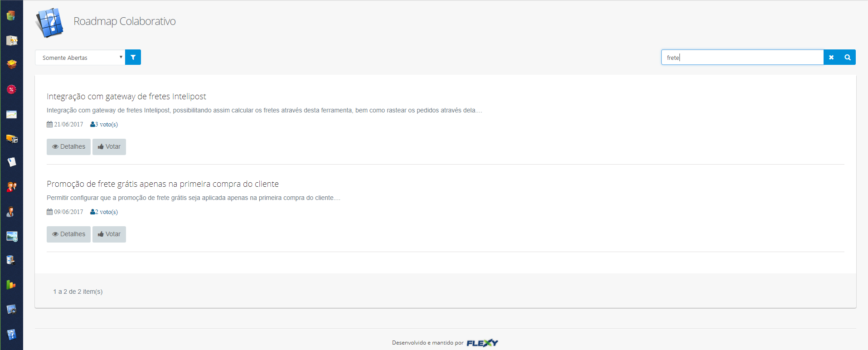This screenshot has width=868, height=350.
Task: Click the "1 a 2 de 2 item(s)" pagination text
Action: (x=78, y=292)
